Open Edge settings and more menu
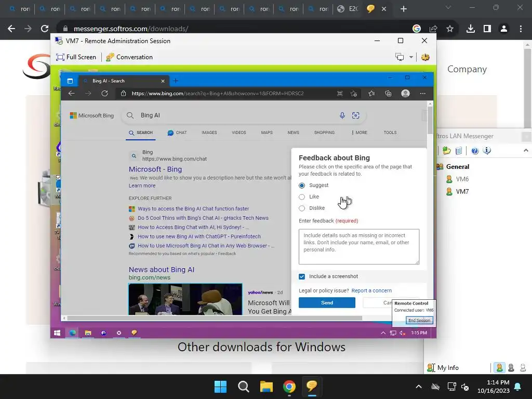Image resolution: width=532 pixels, height=399 pixels. click(423, 94)
